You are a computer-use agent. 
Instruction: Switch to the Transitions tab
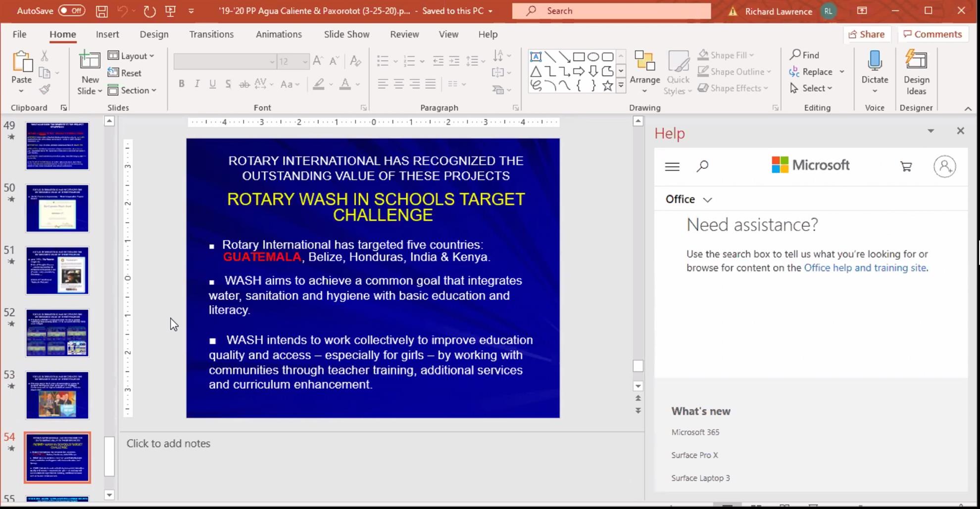point(211,34)
